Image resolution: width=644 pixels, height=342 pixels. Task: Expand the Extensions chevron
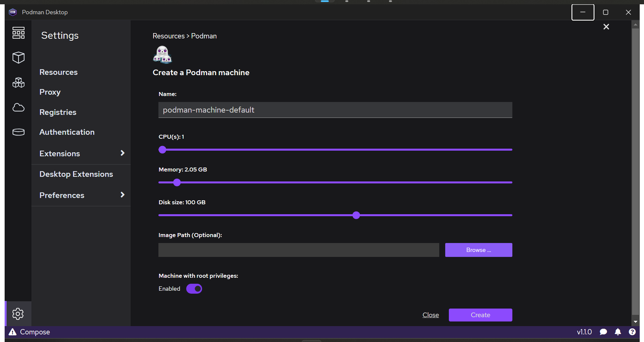point(122,153)
